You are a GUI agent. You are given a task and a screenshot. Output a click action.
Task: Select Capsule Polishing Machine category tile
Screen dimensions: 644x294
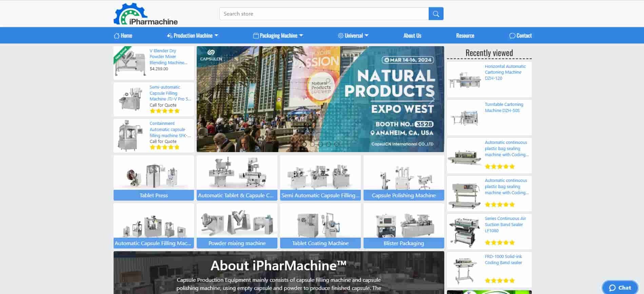[404, 178]
